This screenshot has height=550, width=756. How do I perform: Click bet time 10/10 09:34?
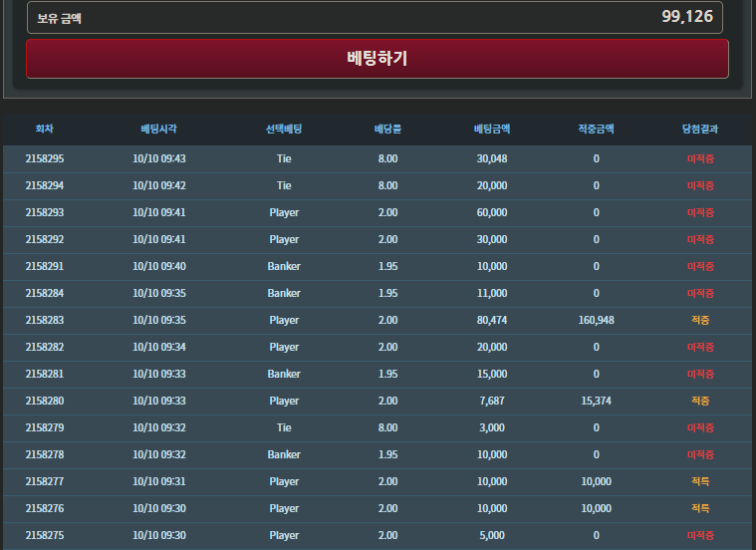tap(159, 347)
